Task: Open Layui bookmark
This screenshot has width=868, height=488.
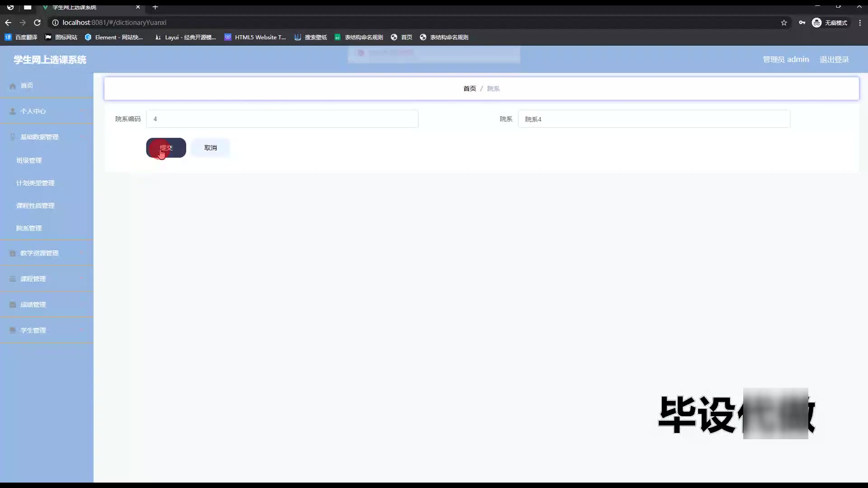Action: (x=185, y=38)
